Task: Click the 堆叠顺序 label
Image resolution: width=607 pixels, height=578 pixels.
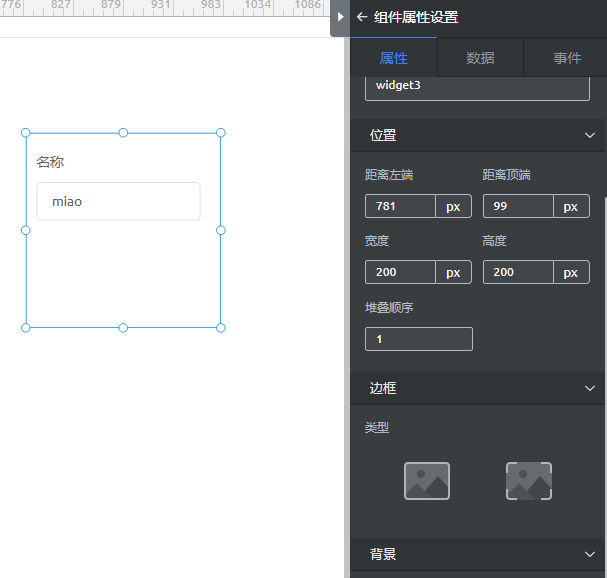Action: tap(389, 308)
